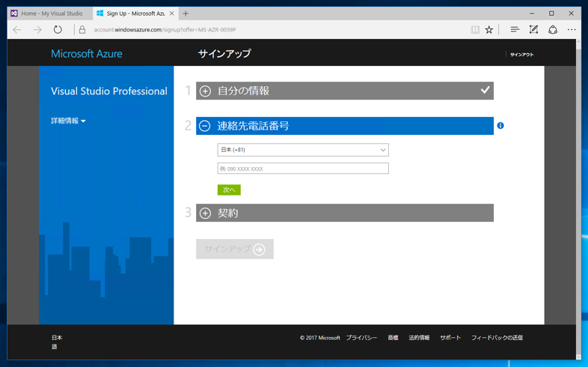Click the サインアップ page title
This screenshot has width=588, height=367.
click(x=224, y=54)
